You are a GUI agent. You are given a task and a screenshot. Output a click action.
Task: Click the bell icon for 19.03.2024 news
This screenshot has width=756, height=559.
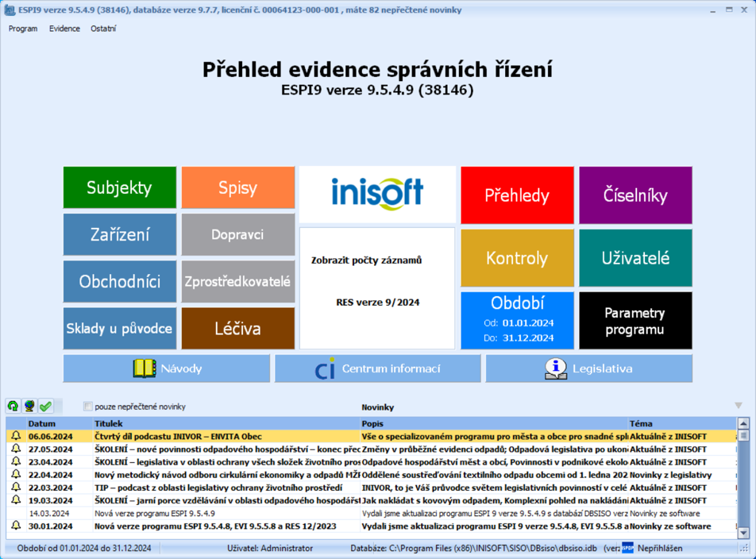pos(16,500)
